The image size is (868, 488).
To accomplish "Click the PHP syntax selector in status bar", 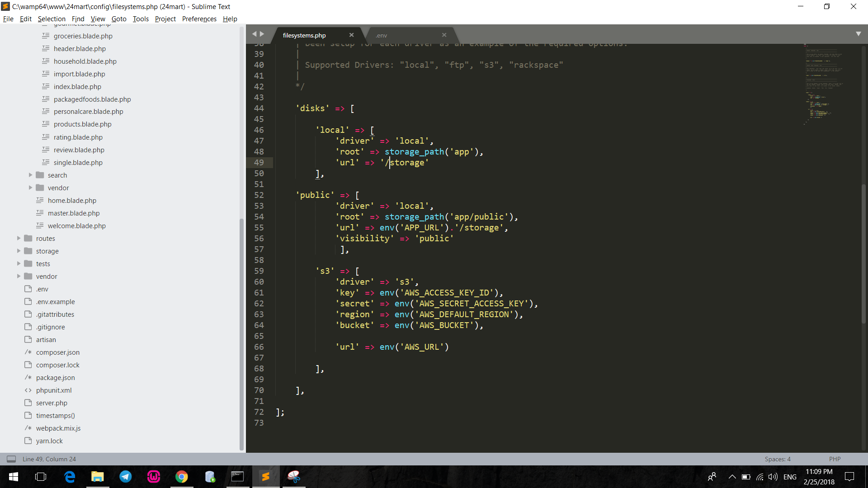I will 834,459.
